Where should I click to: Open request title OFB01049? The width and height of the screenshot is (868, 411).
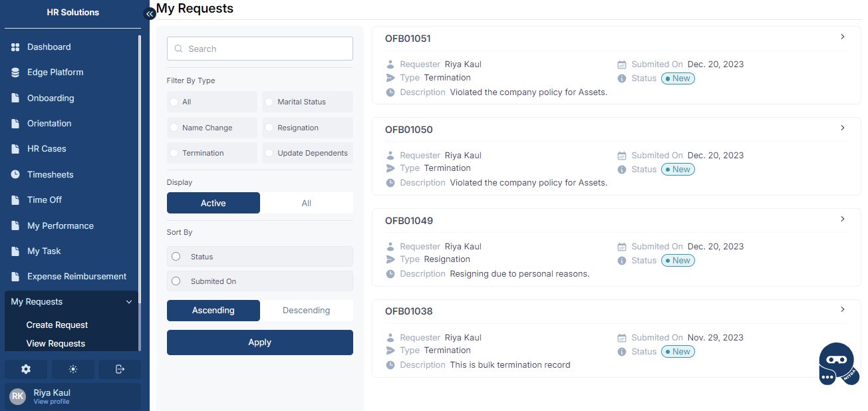pyautogui.click(x=409, y=221)
